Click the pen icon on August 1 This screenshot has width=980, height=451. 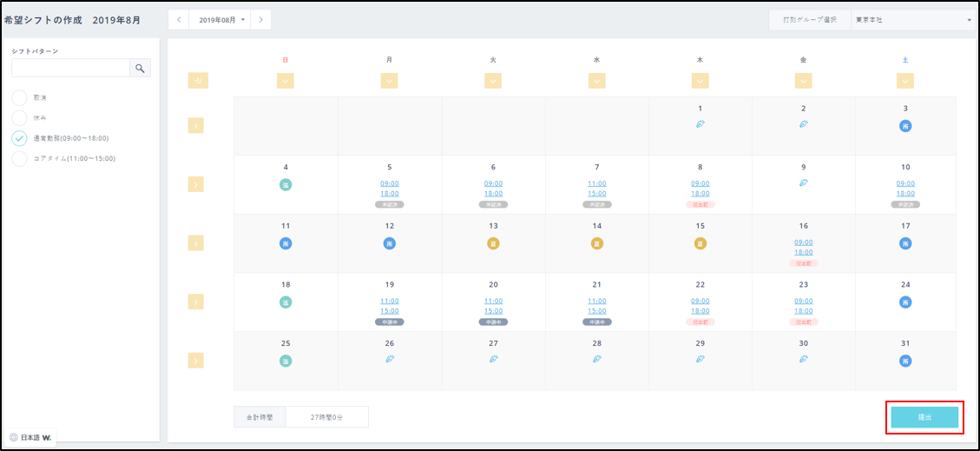pyautogui.click(x=700, y=124)
